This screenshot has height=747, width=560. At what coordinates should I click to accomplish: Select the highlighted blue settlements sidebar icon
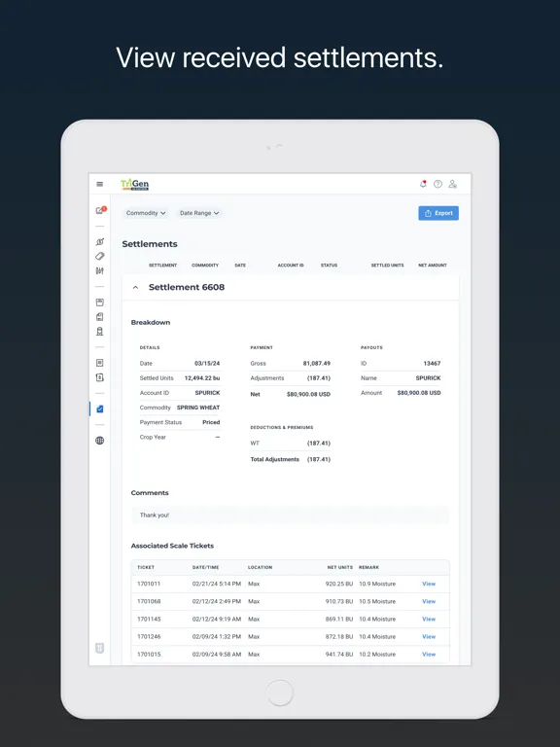[99, 409]
